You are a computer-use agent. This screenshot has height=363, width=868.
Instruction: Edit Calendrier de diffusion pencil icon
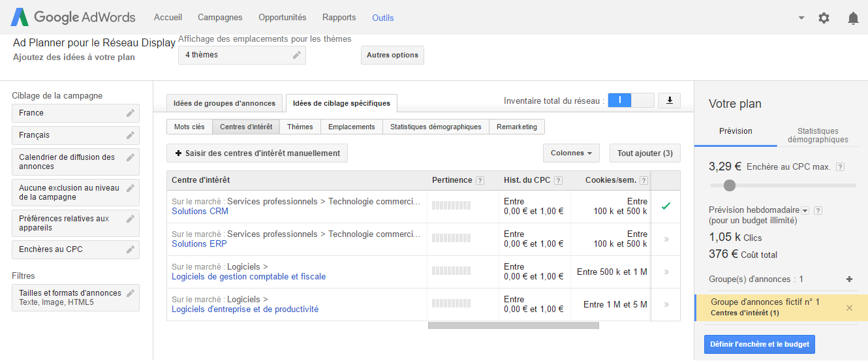(131, 157)
